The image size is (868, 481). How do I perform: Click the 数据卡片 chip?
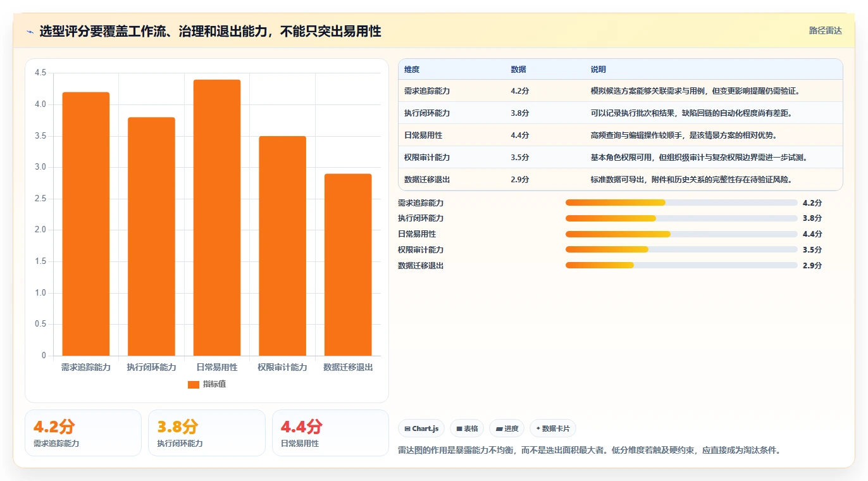tap(553, 428)
